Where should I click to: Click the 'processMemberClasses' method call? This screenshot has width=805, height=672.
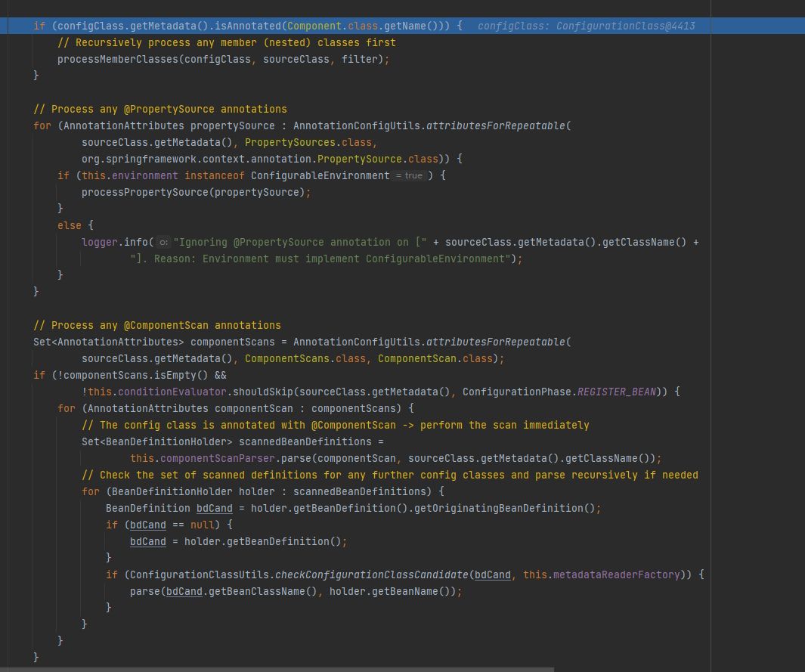click(118, 60)
